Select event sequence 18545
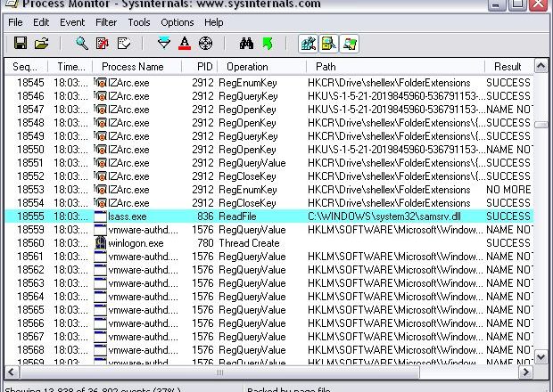 point(30,83)
